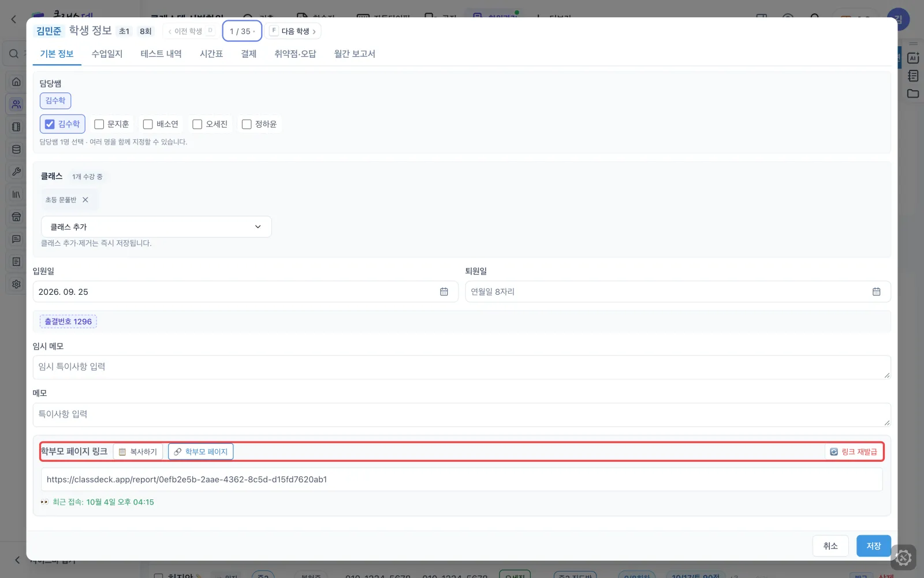Click the 임시 메모 text field
Screen dimensions: 924x578
pos(461,368)
